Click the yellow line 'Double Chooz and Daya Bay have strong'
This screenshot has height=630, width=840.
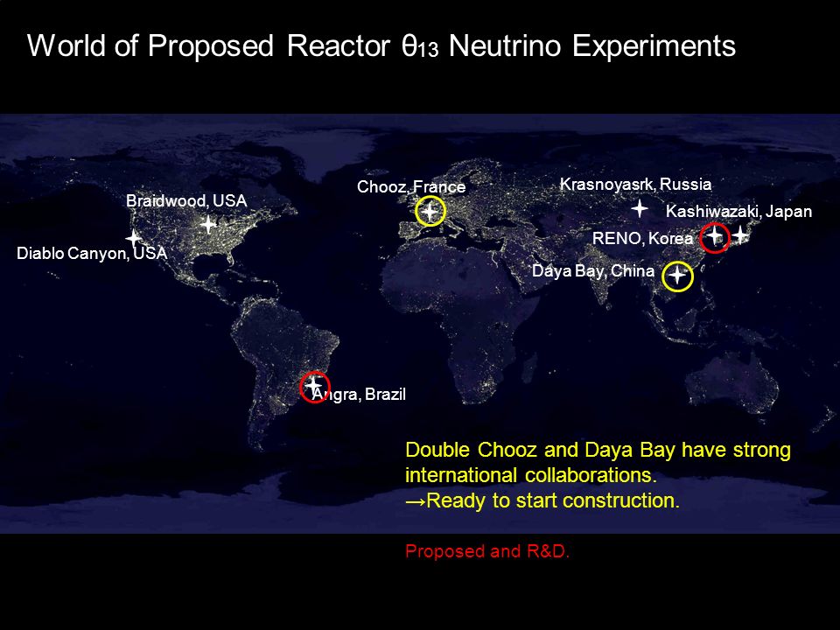pos(598,450)
